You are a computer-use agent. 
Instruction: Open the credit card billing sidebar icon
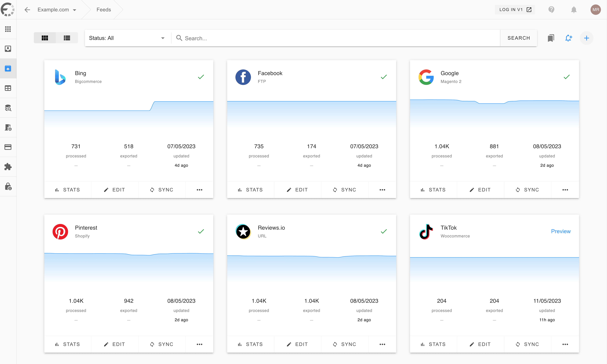[x=8, y=147]
